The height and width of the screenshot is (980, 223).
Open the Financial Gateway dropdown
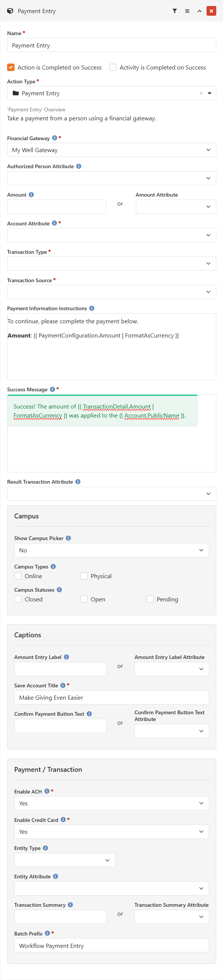111,150
